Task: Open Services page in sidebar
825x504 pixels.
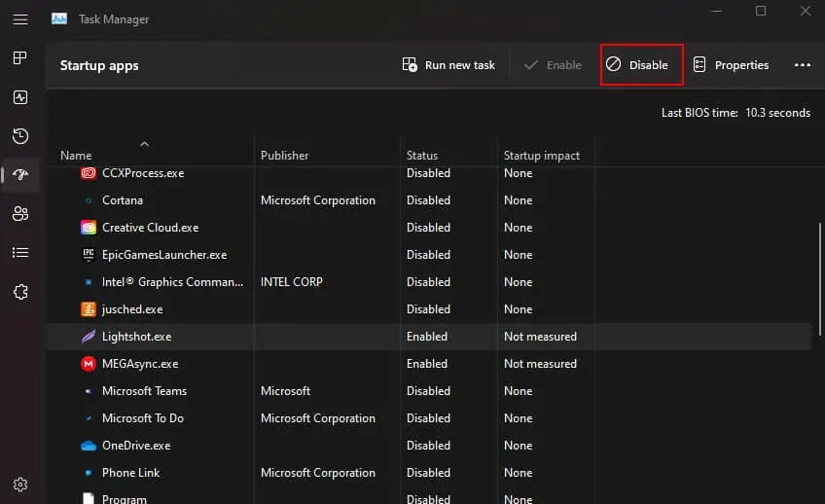Action: [20, 292]
